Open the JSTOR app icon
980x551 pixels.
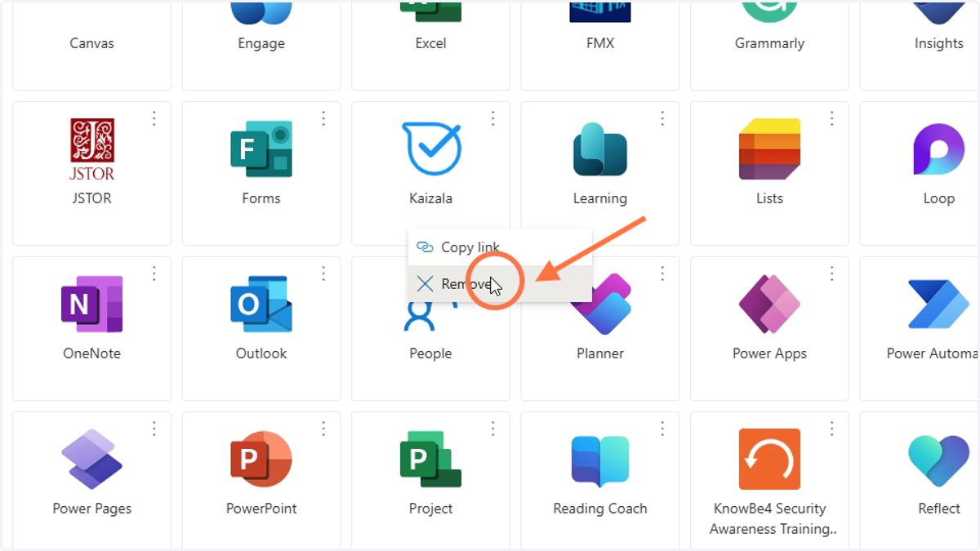[x=91, y=149]
